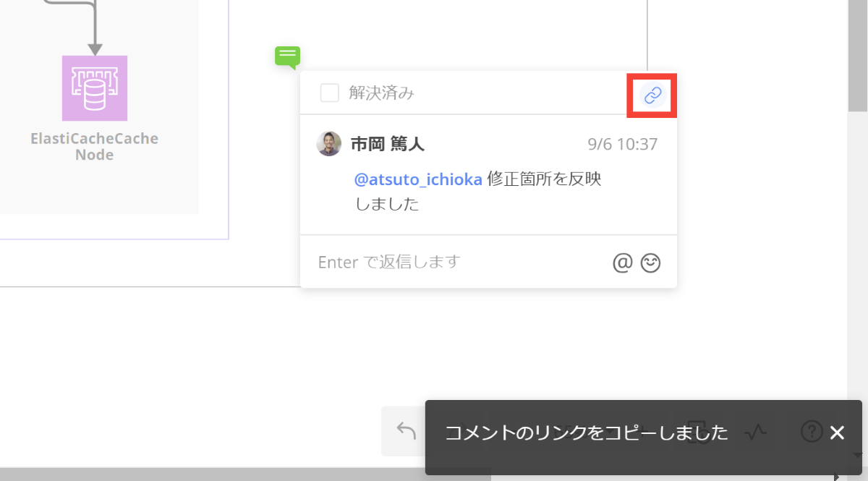Screen dimensions: 868x481
Task: Click the 9/6 10:37 comment timestamp
Action: [622, 144]
